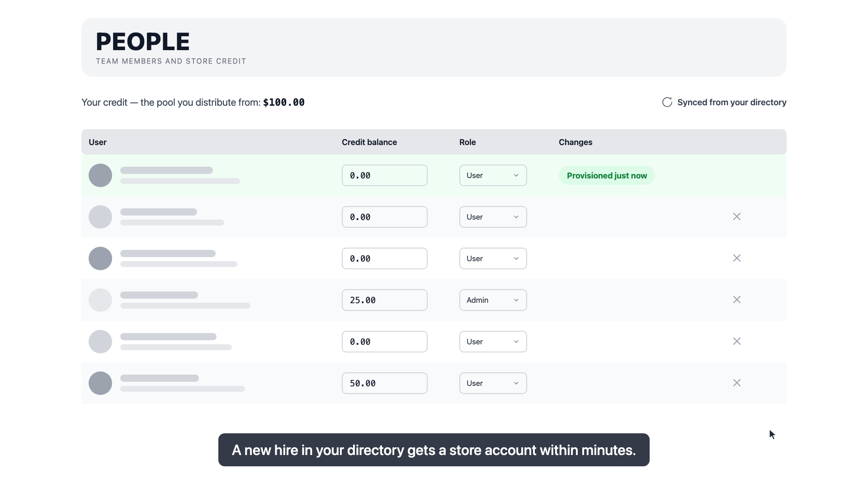Screen dimensions: 868x488
Task: Remove the member in the fifth table row
Action: tap(737, 341)
